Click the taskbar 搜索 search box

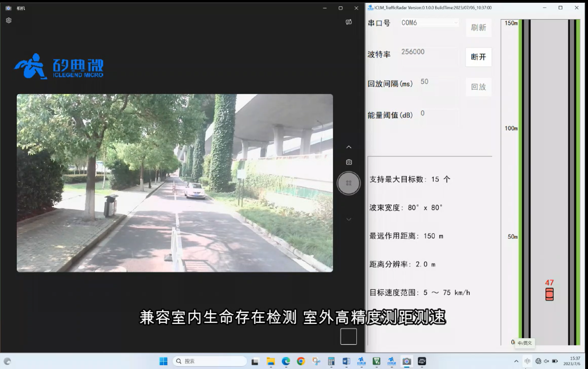(x=210, y=361)
